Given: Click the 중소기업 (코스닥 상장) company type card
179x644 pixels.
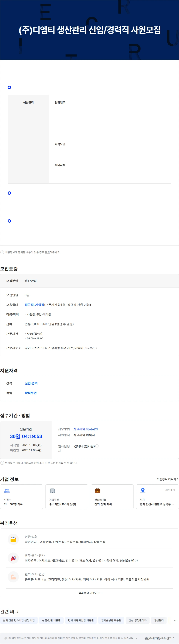Looking at the screenshot, I should click(x=67, y=497).
